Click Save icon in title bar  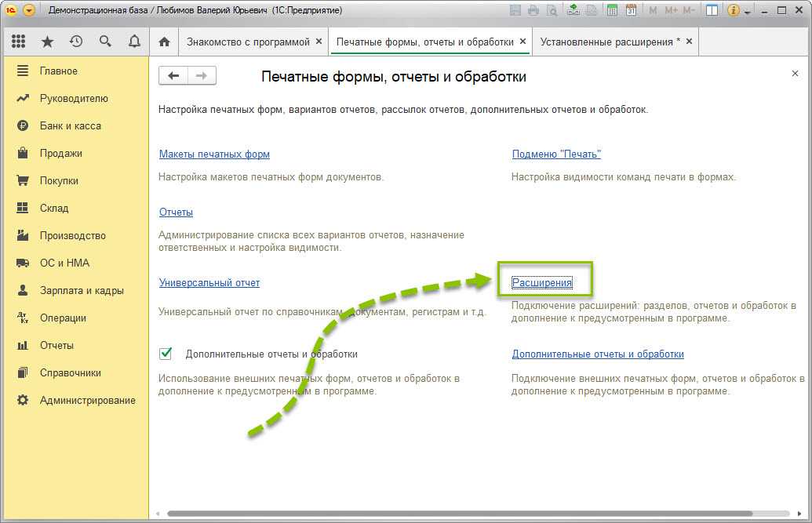click(x=515, y=10)
